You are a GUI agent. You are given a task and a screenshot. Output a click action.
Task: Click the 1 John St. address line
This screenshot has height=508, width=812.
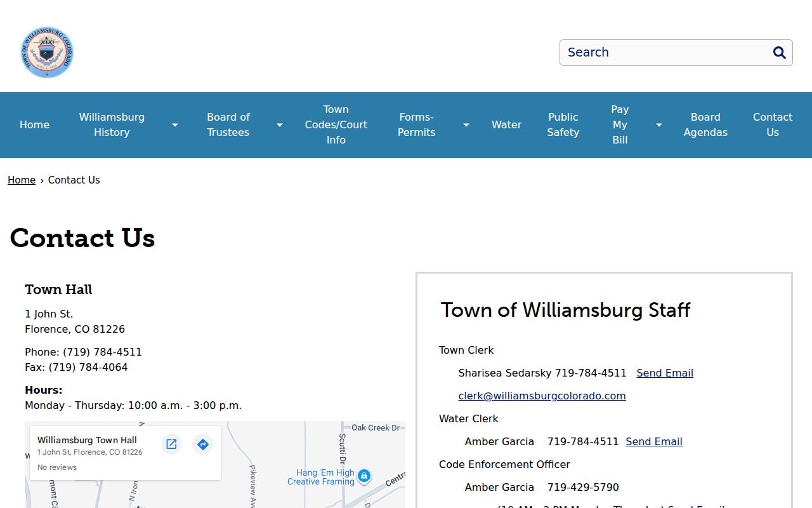(49, 314)
